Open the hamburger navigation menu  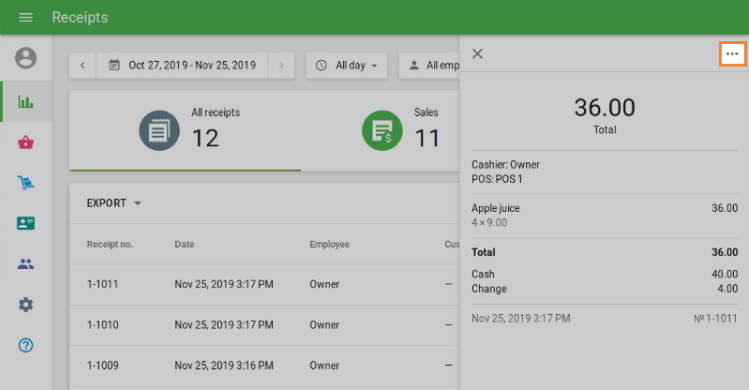26,18
